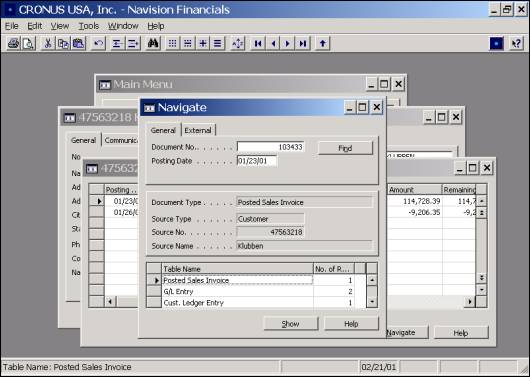Viewport: 530px width, 377px height.
Task: Select the Posted Sales Invoice table row
Action: tap(258, 280)
